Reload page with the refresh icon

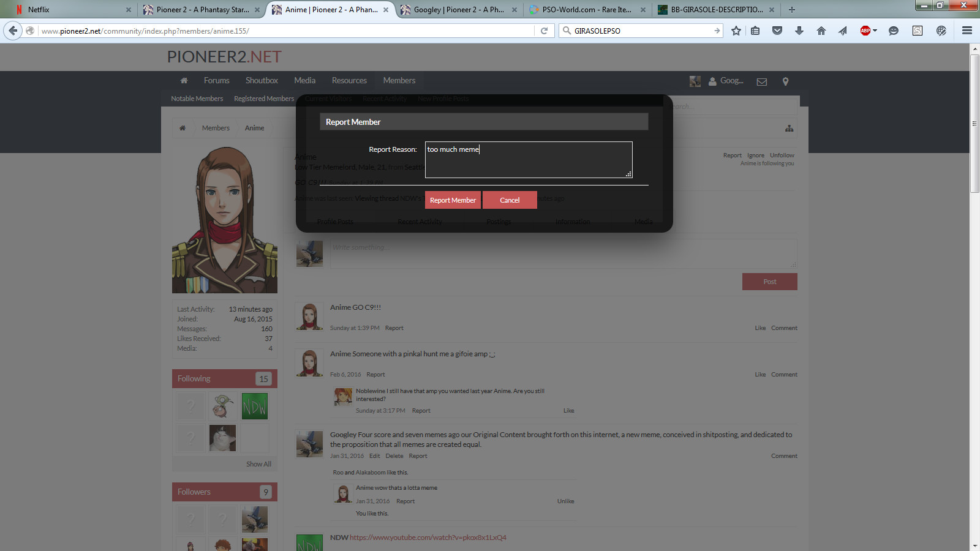click(x=544, y=31)
